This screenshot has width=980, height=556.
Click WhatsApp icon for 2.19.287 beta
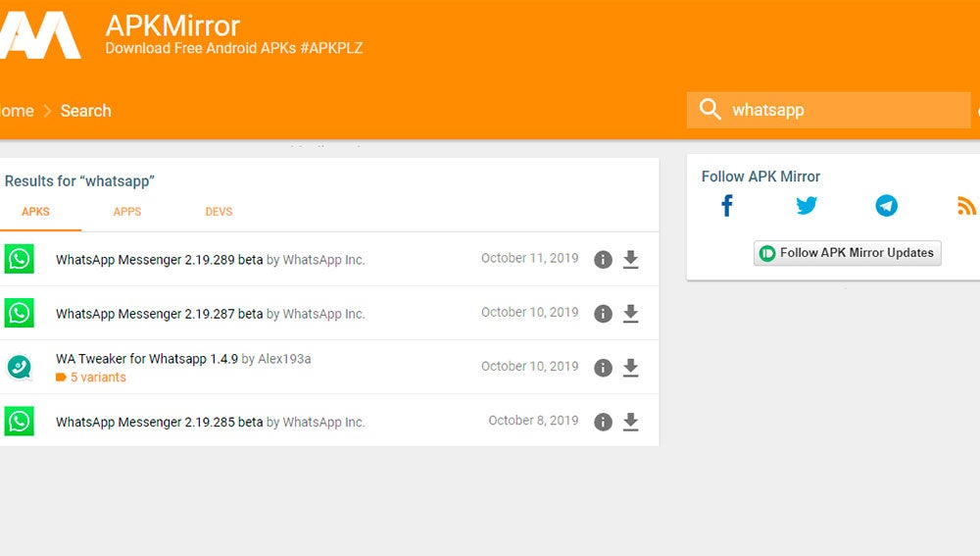[20, 313]
